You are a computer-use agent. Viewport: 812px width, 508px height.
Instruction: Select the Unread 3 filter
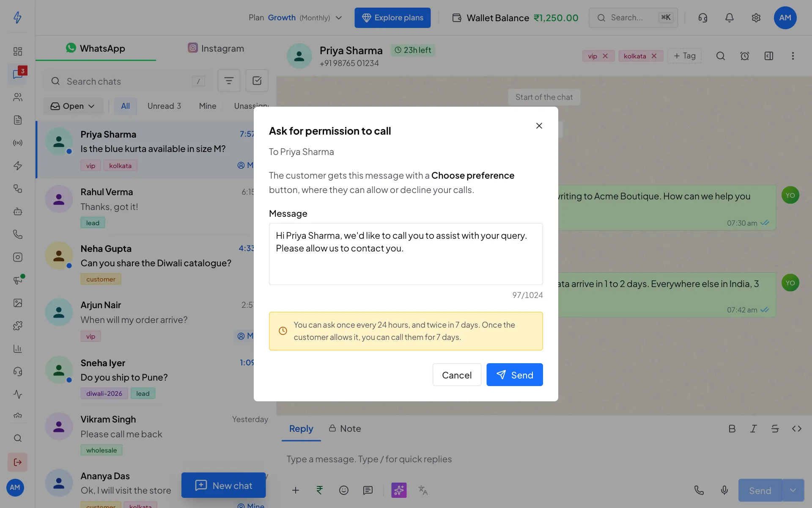click(164, 106)
